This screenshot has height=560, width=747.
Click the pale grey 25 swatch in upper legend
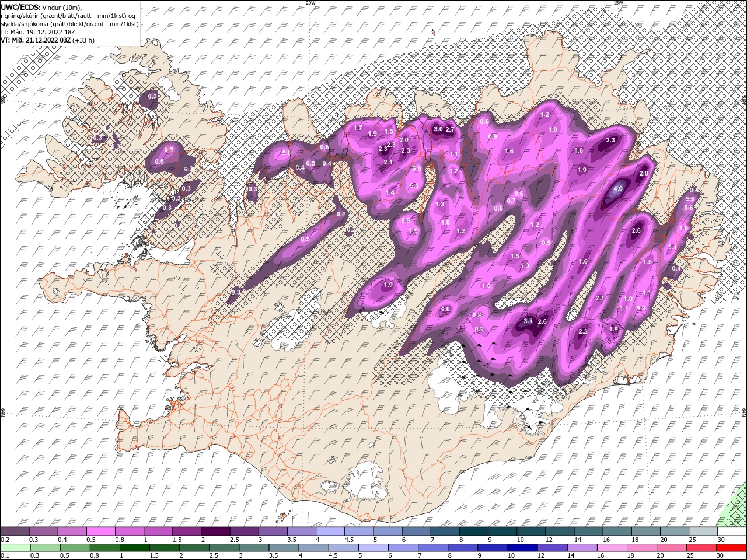[703, 531]
